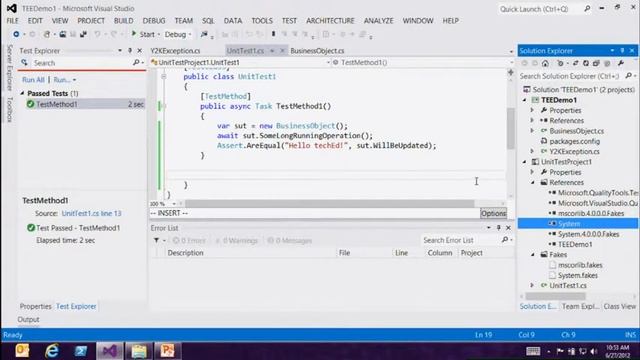This screenshot has height=360, width=640.
Task: Expand BusinessObject.cs node in Solution Explorer
Action: 532,131
